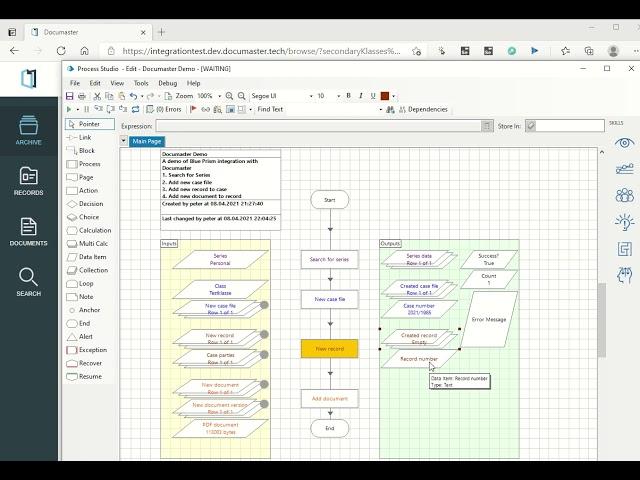Screen dimensions: 640x480
Task: Click the Step debug icon
Action: [x=98, y=109]
